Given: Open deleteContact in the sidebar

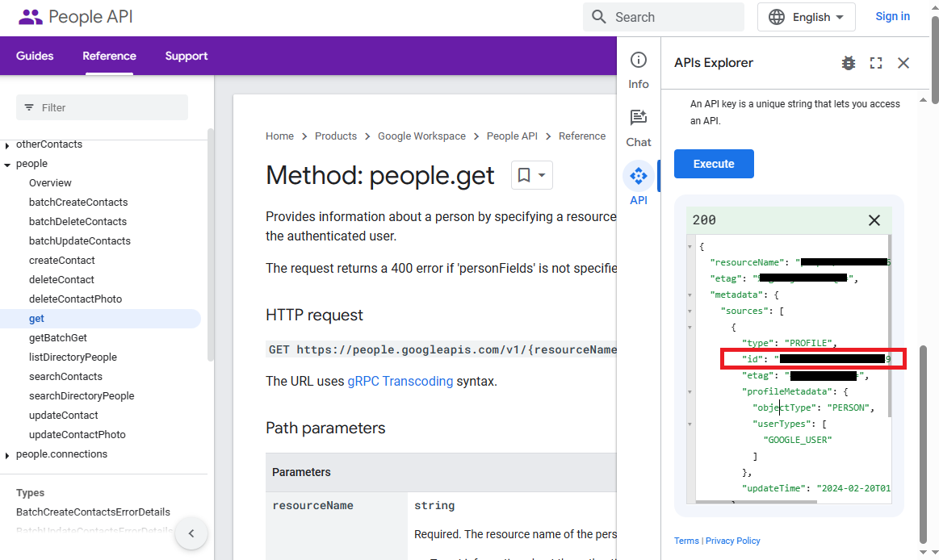Looking at the screenshot, I should click(61, 279).
